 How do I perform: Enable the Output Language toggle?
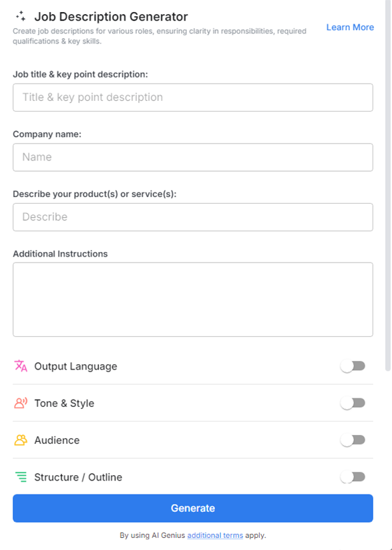353,366
